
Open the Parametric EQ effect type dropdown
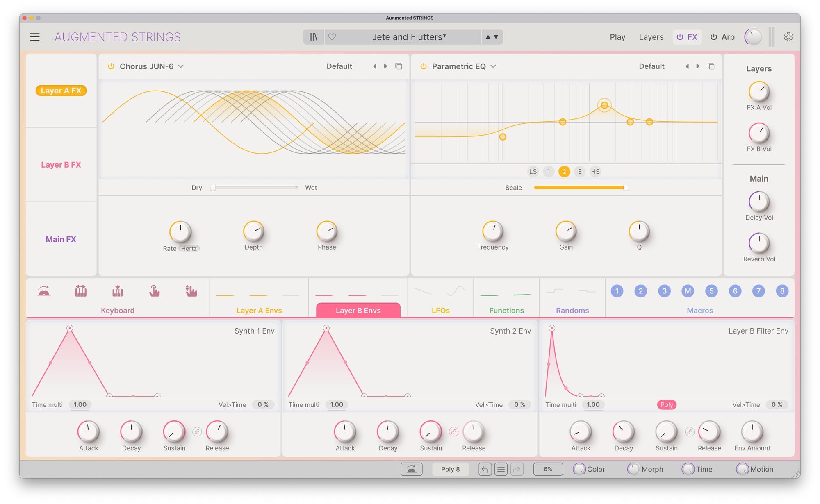coord(493,66)
